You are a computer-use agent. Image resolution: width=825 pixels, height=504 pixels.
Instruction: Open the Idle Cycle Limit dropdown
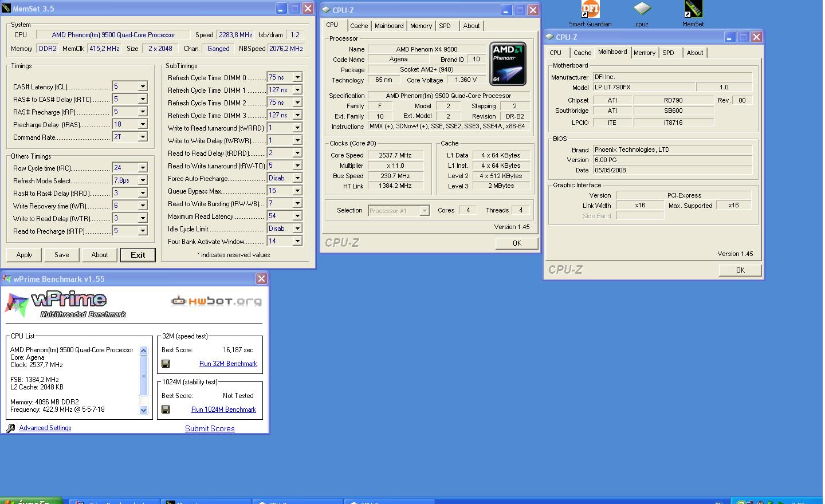point(297,229)
